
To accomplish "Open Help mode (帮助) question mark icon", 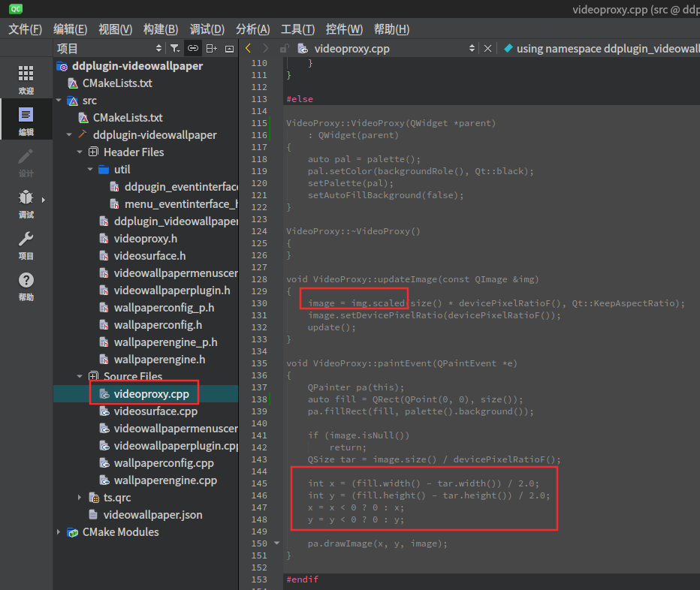I will click(x=26, y=287).
